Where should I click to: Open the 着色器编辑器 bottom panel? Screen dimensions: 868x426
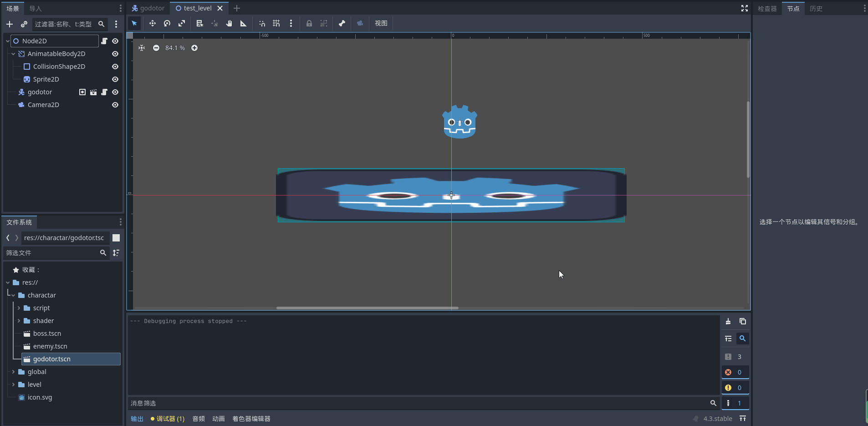pyautogui.click(x=251, y=419)
